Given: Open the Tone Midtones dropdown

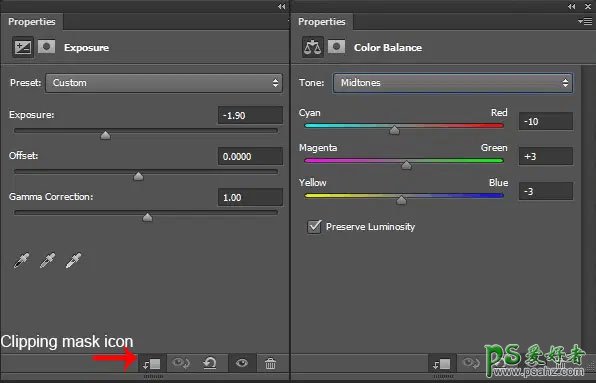Looking at the screenshot, I should click(x=453, y=83).
